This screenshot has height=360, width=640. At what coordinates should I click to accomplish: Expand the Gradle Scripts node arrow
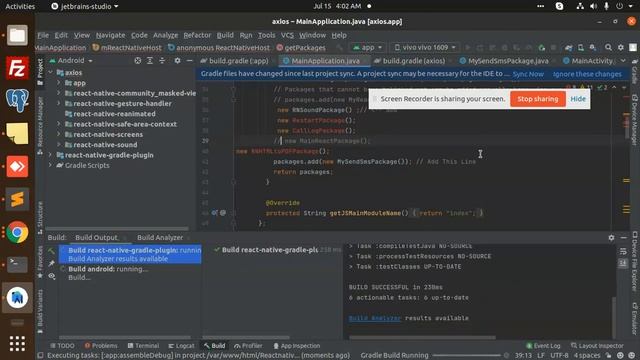click(x=51, y=165)
